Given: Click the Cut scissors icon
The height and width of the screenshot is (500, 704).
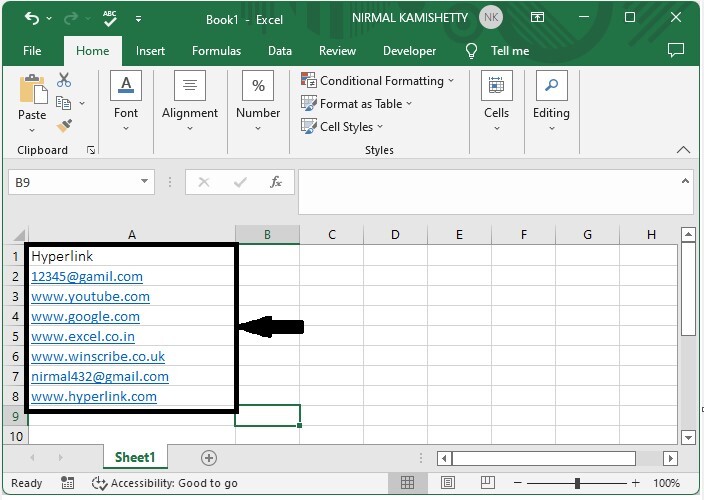Looking at the screenshot, I should point(64,80).
